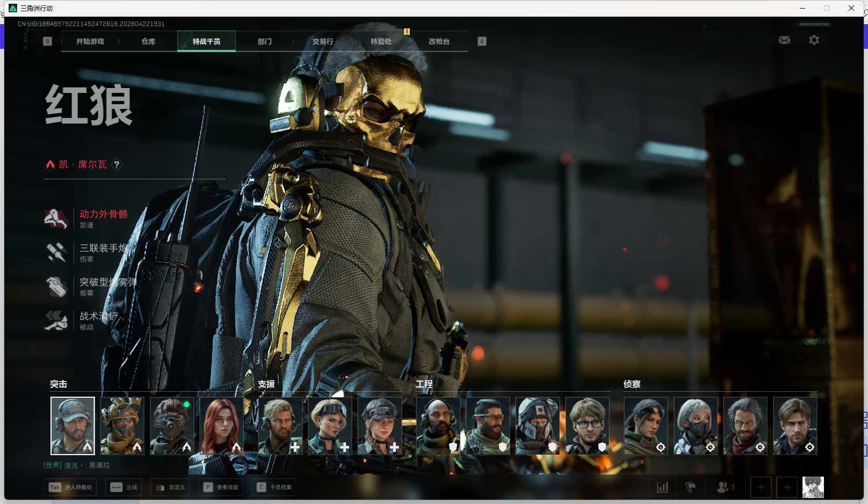Click the Tab 进入特勤处 button
The image size is (868, 504).
70,487
